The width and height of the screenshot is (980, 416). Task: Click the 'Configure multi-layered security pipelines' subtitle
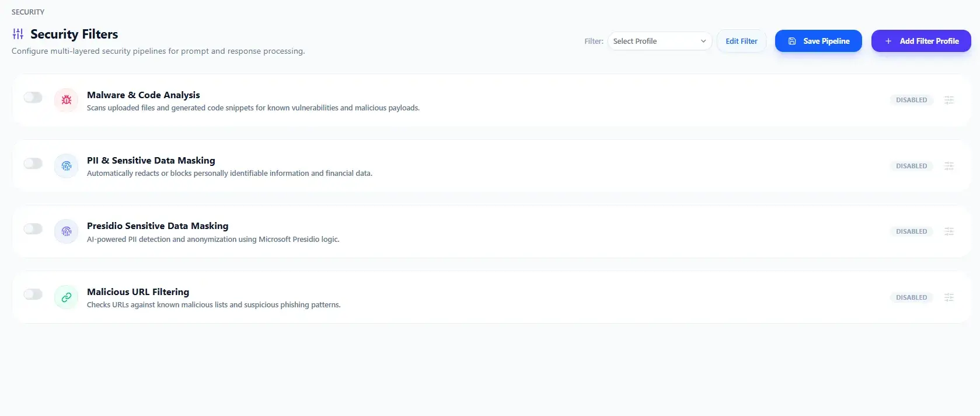pyautogui.click(x=158, y=51)
